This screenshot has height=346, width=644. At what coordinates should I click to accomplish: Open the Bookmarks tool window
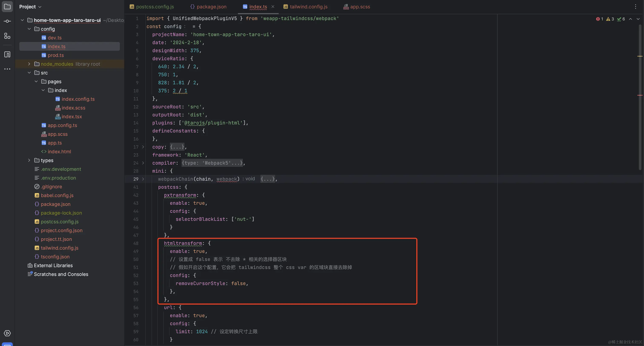[x=7, y=54]
